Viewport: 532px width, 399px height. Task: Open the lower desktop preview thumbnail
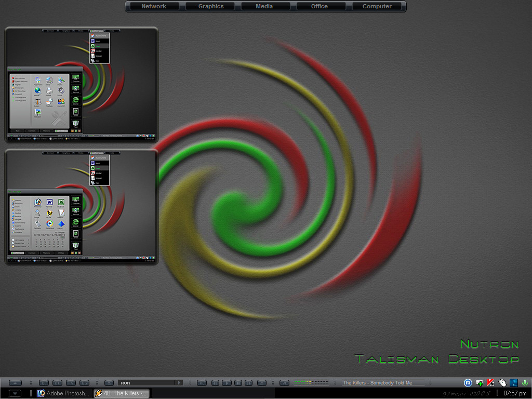click(x=82, y=207)
